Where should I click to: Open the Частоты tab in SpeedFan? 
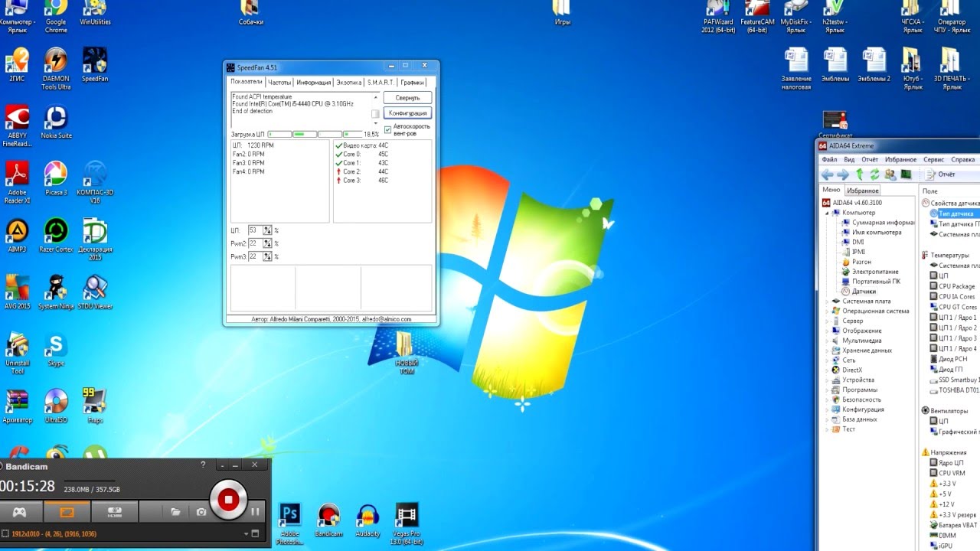[279, 82]
